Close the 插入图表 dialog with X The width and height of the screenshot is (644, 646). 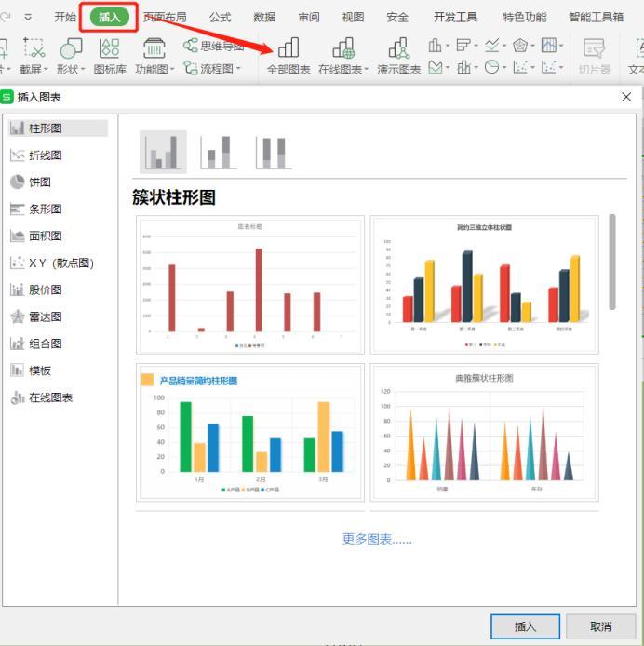coord(626,97)
